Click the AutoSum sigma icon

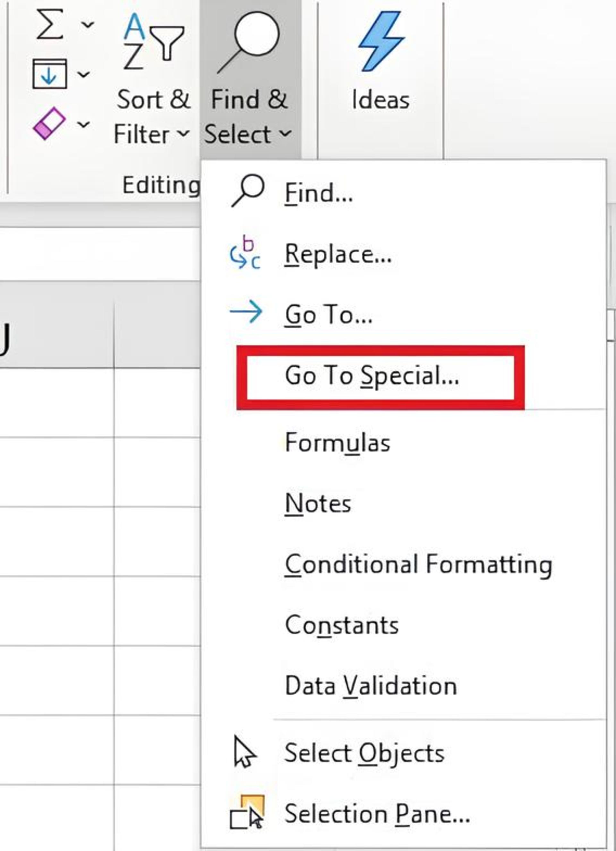tap(49, 25)
